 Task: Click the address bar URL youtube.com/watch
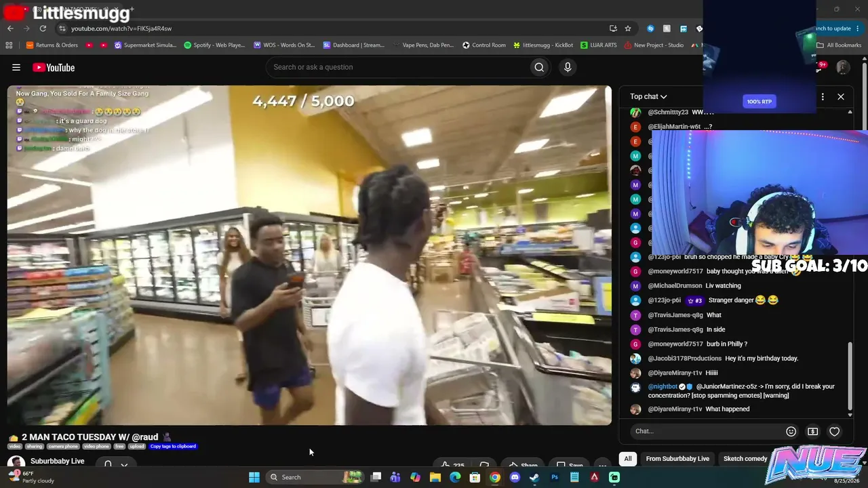pyautogui.click(x=121, y=28)
